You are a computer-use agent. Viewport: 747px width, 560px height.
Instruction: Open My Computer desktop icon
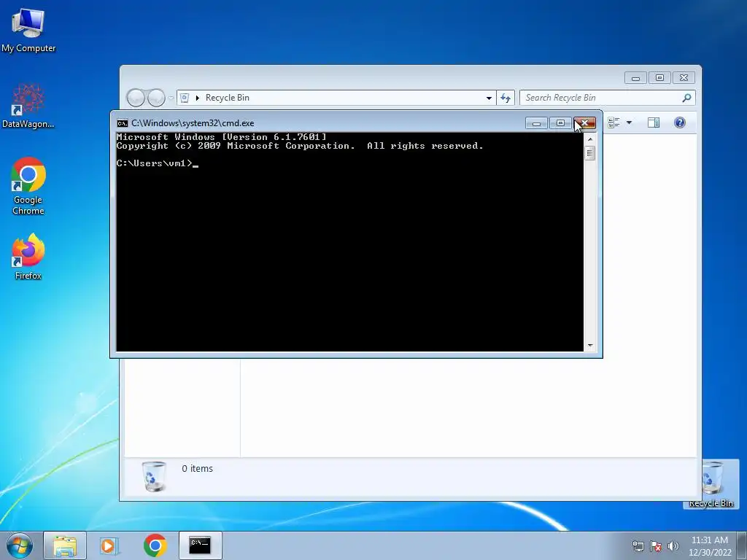pos(28,30)
